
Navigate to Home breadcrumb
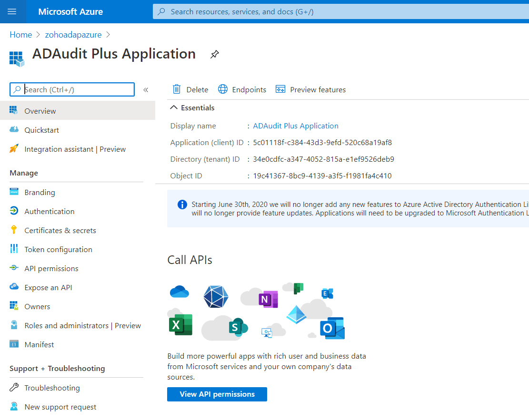[x=21, y=35]
